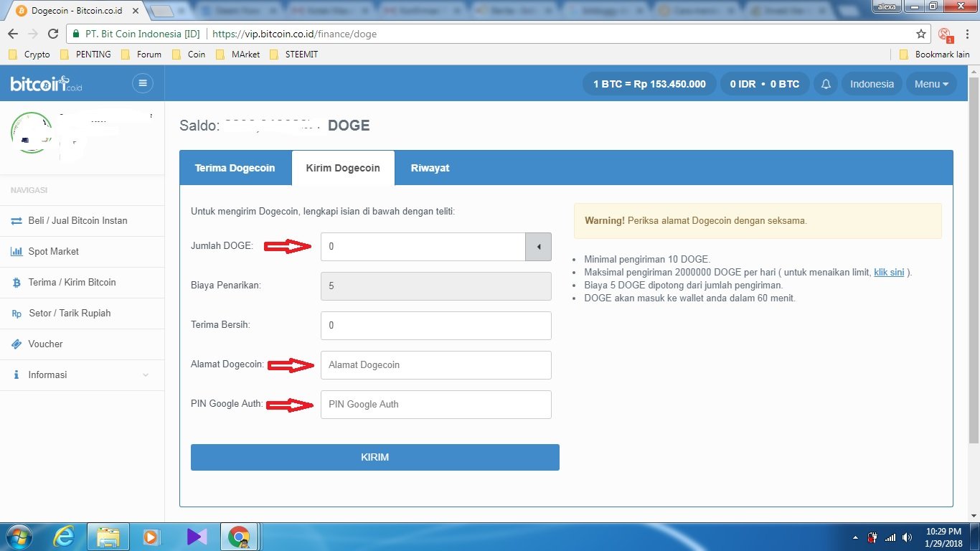Go back with the browser back arrow

point(12,34)
